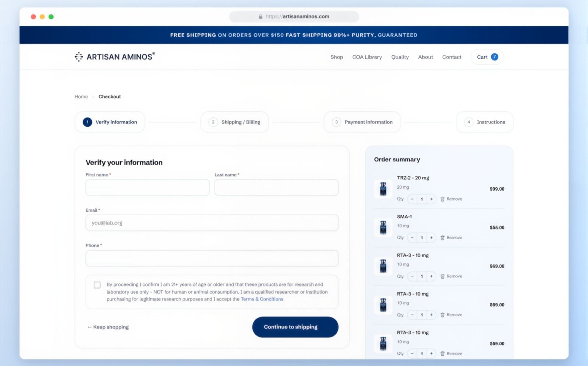Click the artisanaminos.com address bar
Image resolution: width=588 pixels, height=366 pixels.
294,17
